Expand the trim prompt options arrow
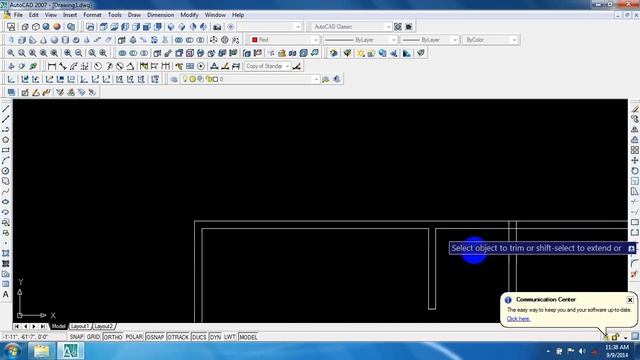640x360 pixels. (x=631, y=249)
